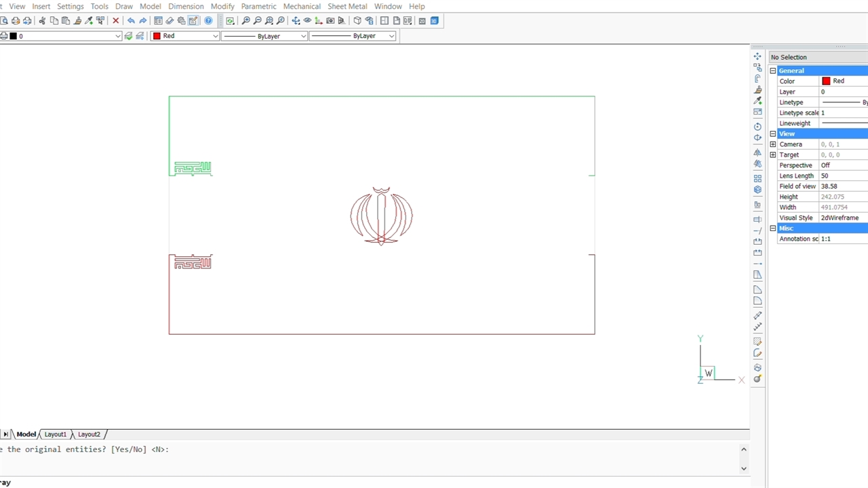Switch to the Layout1 tab
The width and height of the screenshot is (868, 488).
(56, 434)
